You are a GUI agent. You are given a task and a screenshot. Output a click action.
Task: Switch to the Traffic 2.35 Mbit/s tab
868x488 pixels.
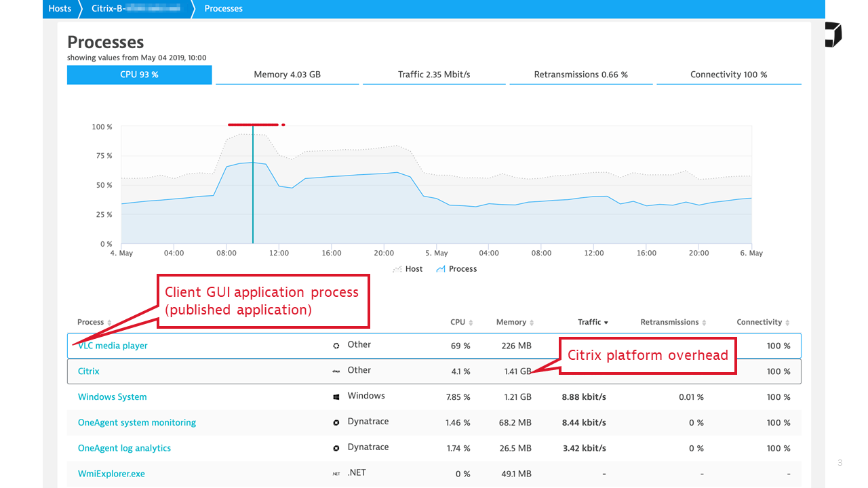click(x=434, y=75)
